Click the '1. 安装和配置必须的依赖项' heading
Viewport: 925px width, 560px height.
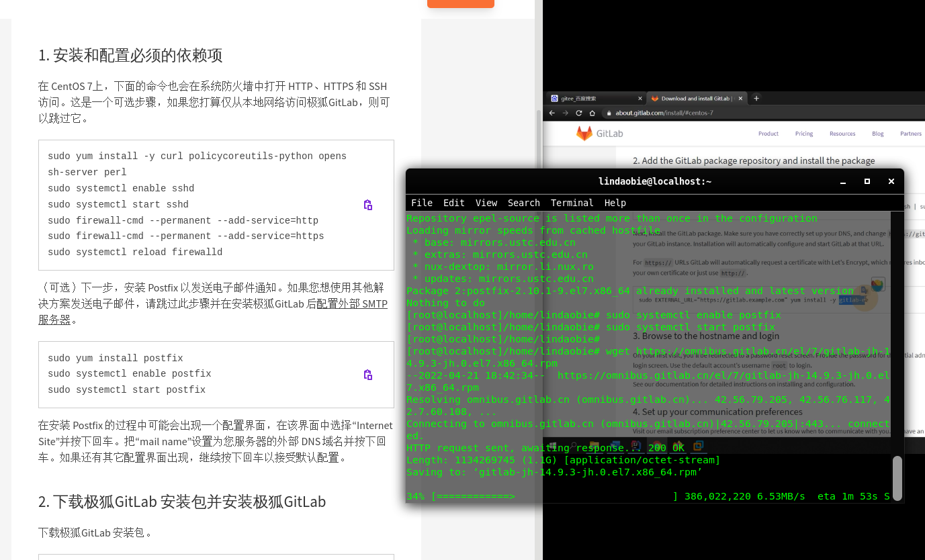130,55
